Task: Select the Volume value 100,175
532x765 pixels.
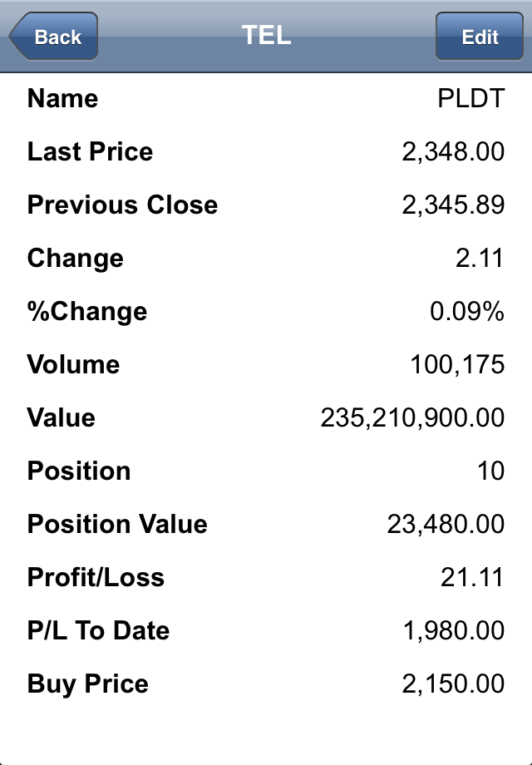Action: (457, 364)
